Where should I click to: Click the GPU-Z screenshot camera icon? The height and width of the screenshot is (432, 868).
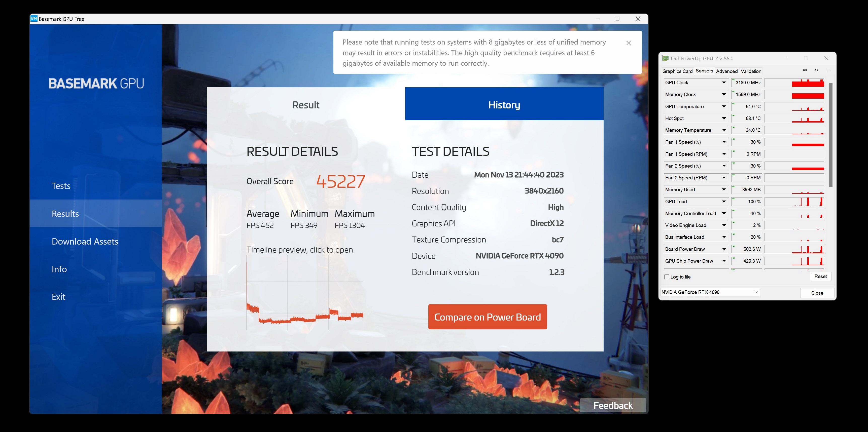coord(805,70)
